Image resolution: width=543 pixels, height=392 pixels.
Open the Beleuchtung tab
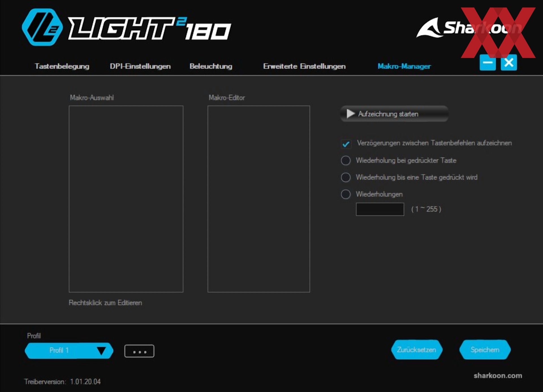click(x=211, y=66)
